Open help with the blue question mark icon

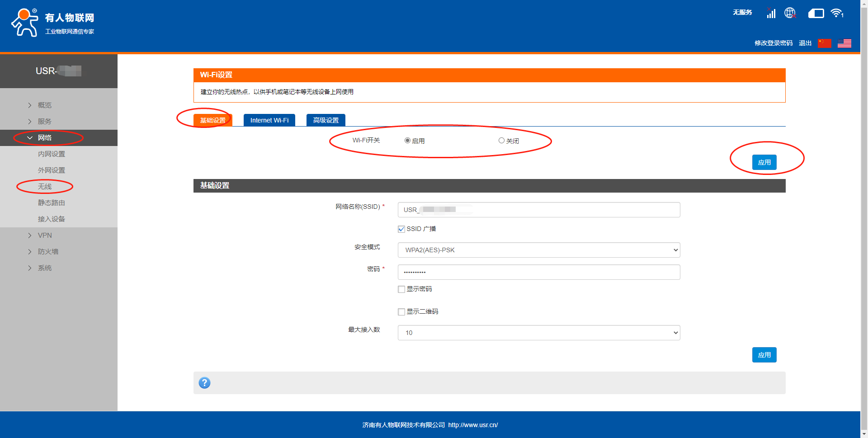click(x=204, y=383)
